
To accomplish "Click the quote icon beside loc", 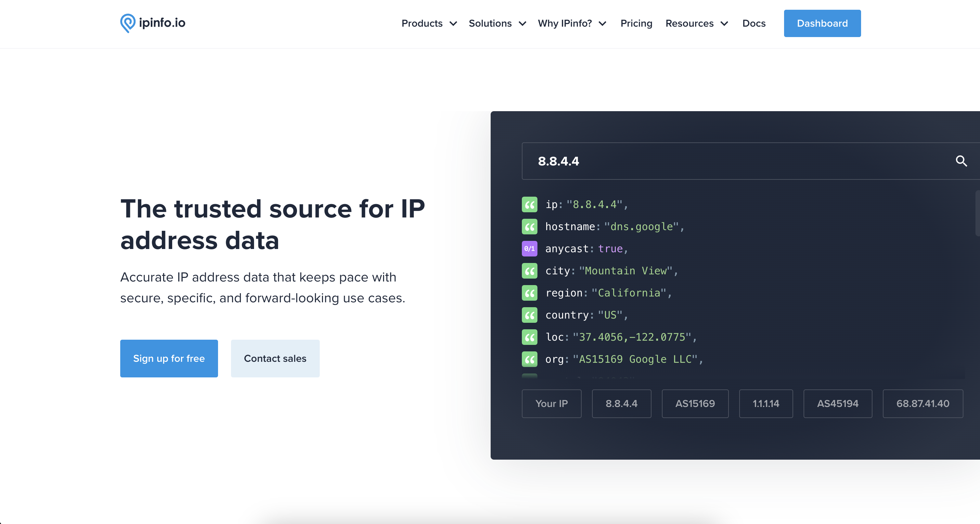I will tap(529, 337).
